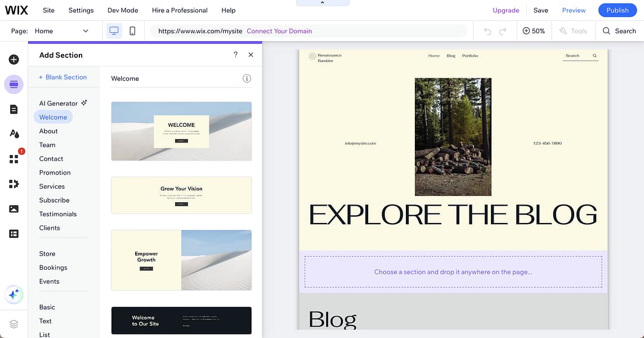Open the Media panel
This screenshot has width=644, height=338.
[x=14, y=208]
